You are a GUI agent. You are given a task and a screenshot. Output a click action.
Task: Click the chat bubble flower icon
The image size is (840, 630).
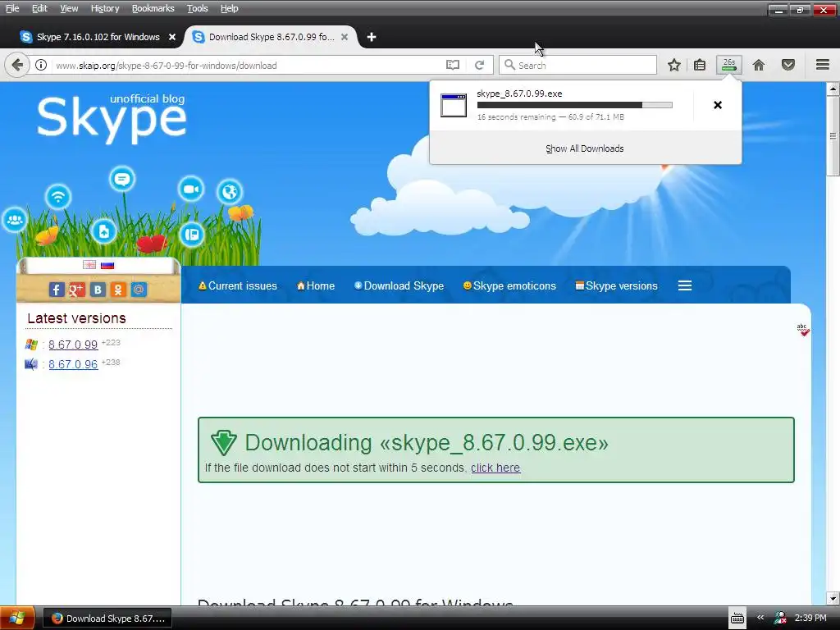[122, 179]
